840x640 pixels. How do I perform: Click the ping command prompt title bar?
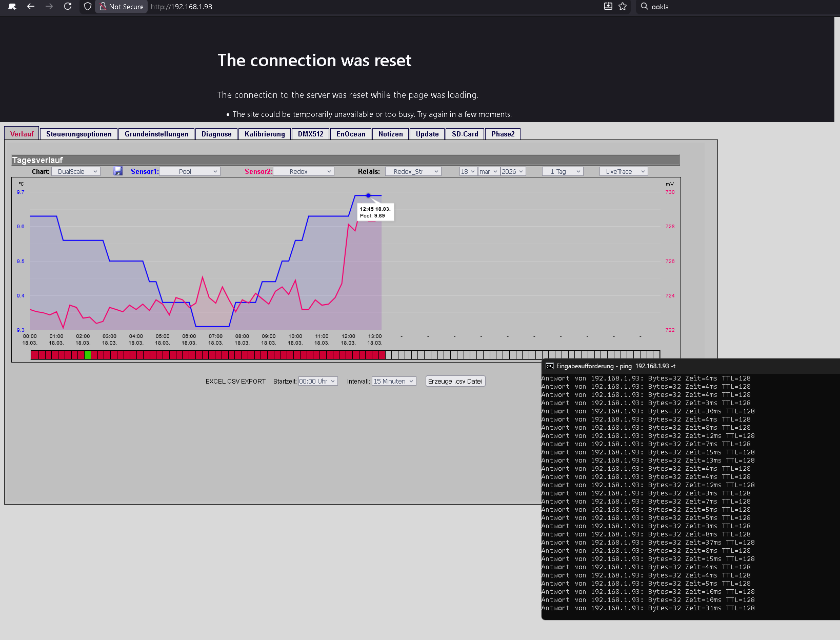[691, 366]
